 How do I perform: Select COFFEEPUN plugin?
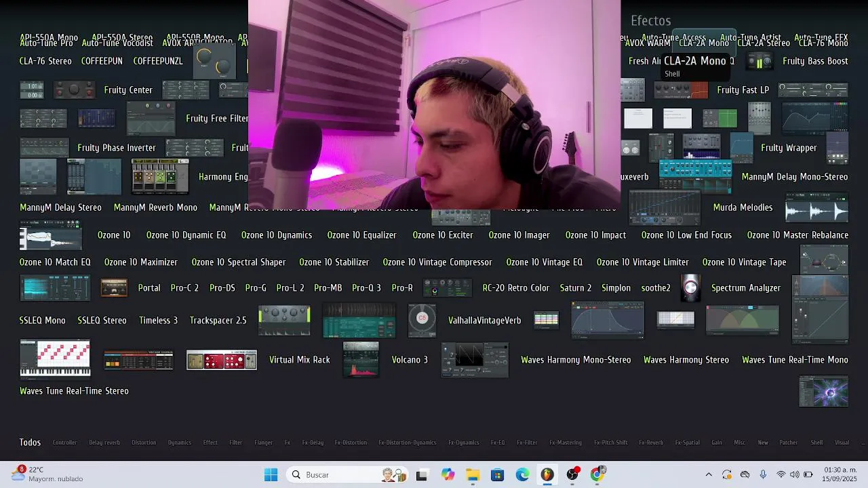pyautogui.click(x=102, y=61)
